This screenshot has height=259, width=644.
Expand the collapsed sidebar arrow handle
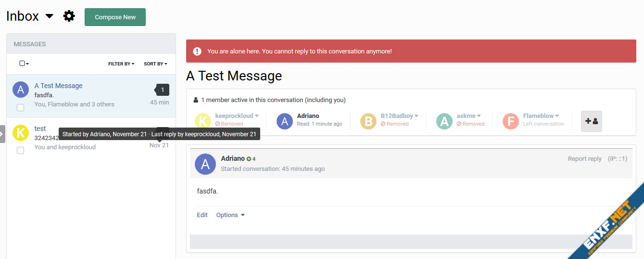pyautogui.click(x=2, y=134)
